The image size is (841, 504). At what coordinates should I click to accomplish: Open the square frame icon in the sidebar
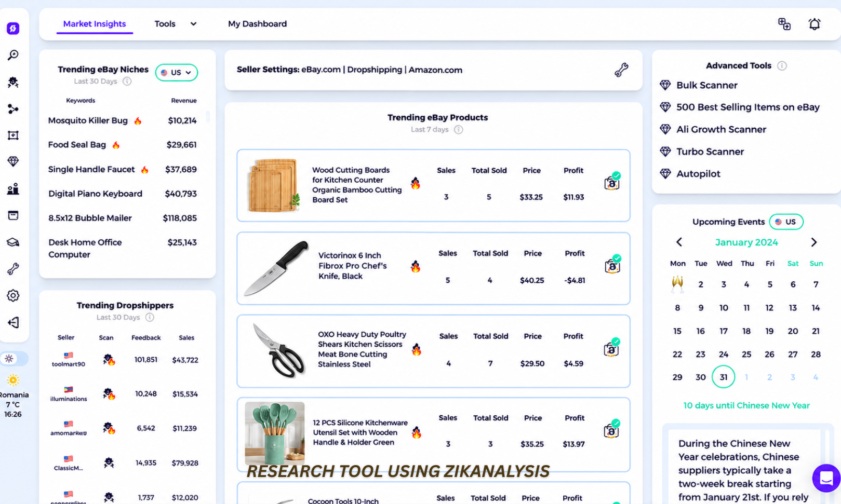[13, 135]
